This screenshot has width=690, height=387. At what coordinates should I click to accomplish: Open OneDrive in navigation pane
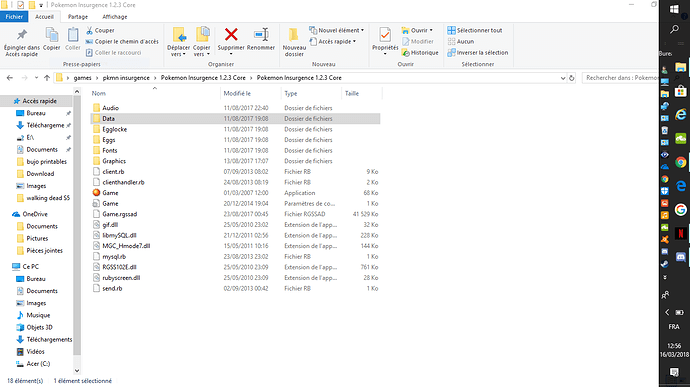point(35,214)
